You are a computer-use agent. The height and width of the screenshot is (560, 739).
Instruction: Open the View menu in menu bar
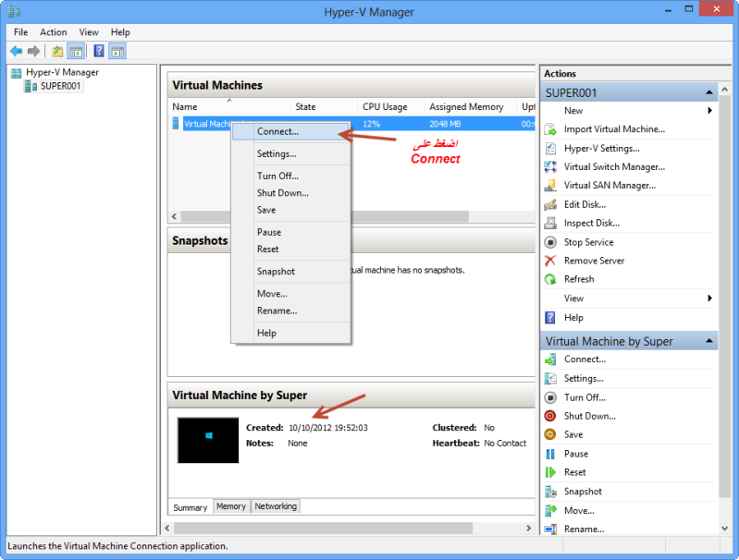point(89,32)
